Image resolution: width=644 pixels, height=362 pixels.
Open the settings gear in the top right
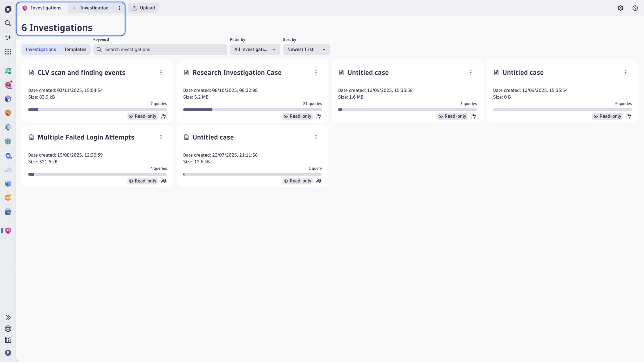(x=620, y=8)
